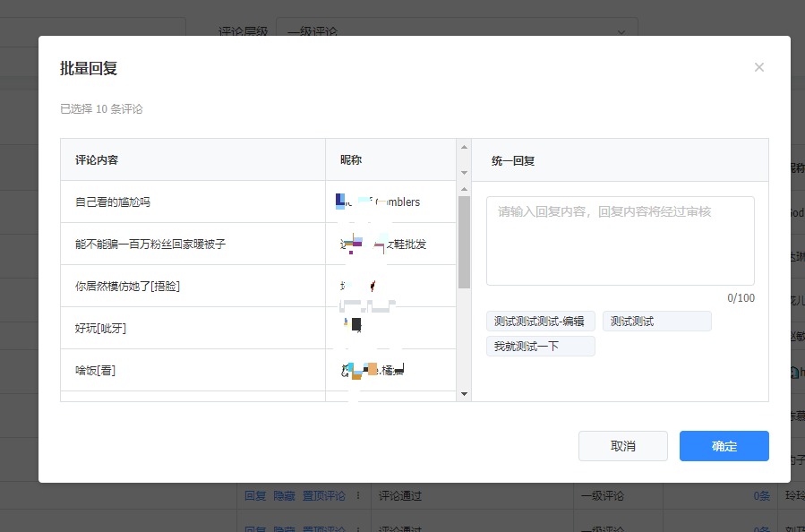Select comment 能不能骗一百万粉丝回家暖被子
Screen dimensions: 805x532
pos(150,244)
